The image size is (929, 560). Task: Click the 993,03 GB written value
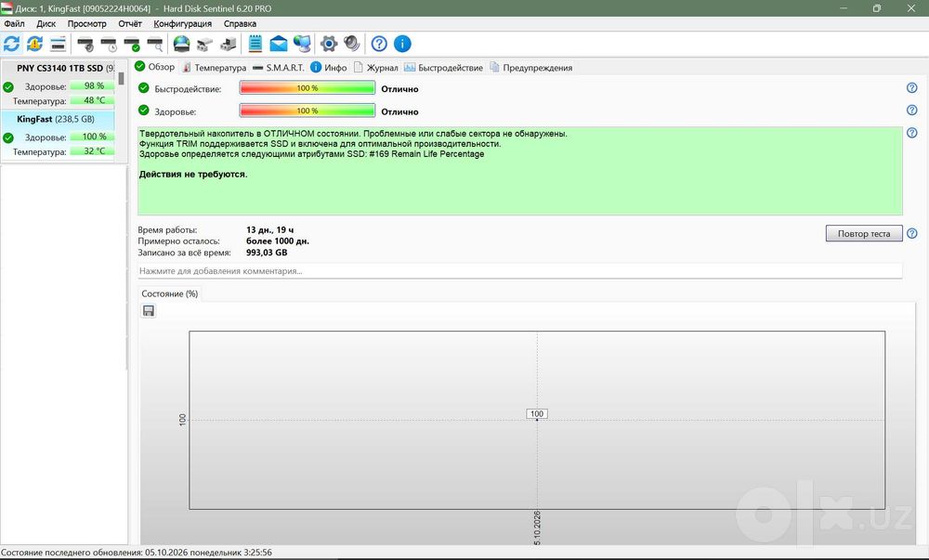click(267, 253)
